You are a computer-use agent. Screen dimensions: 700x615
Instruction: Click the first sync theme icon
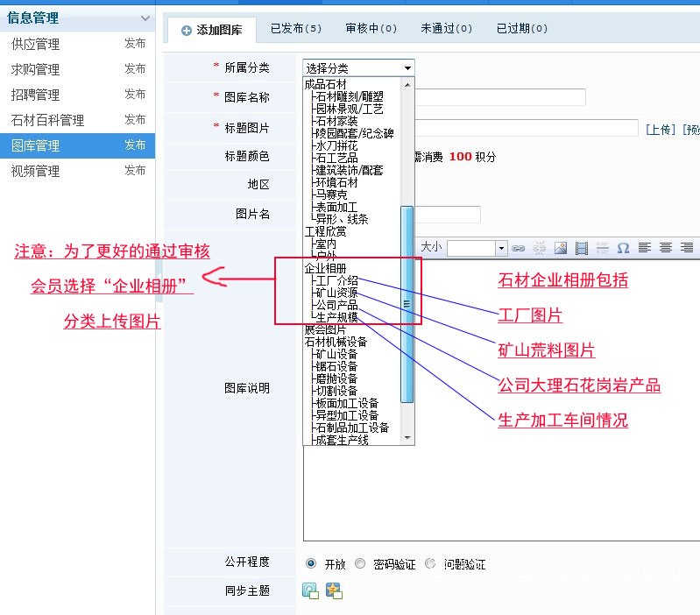pyautogui.click(x=310, y=590)
